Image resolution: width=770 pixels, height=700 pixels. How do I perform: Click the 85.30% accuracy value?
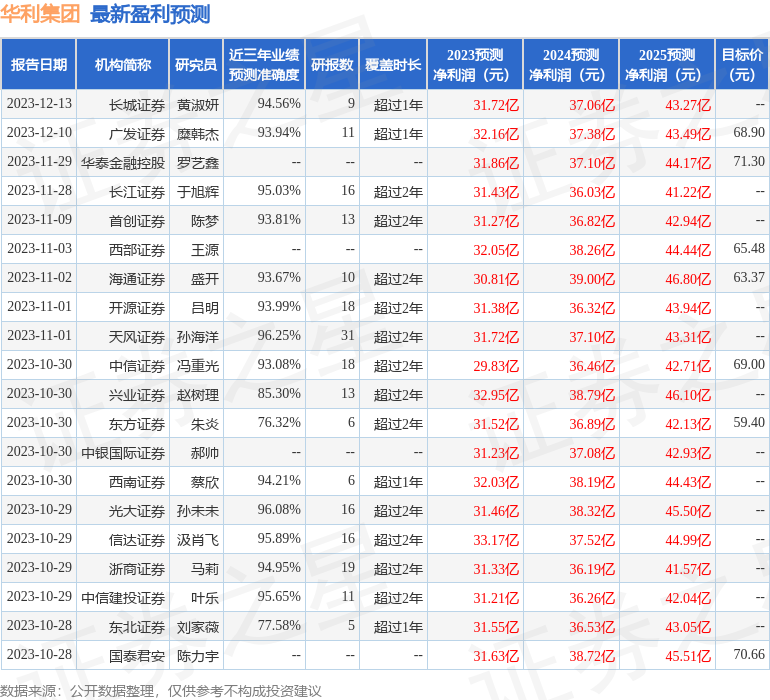point(279,393)
